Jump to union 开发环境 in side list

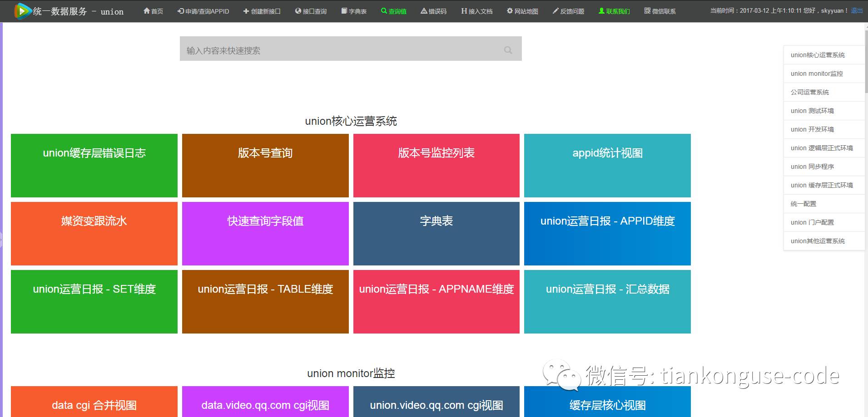824,129
